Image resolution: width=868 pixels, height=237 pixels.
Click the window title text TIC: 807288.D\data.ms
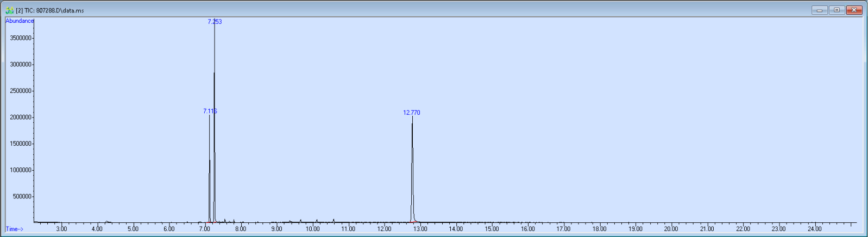point(50,10)
